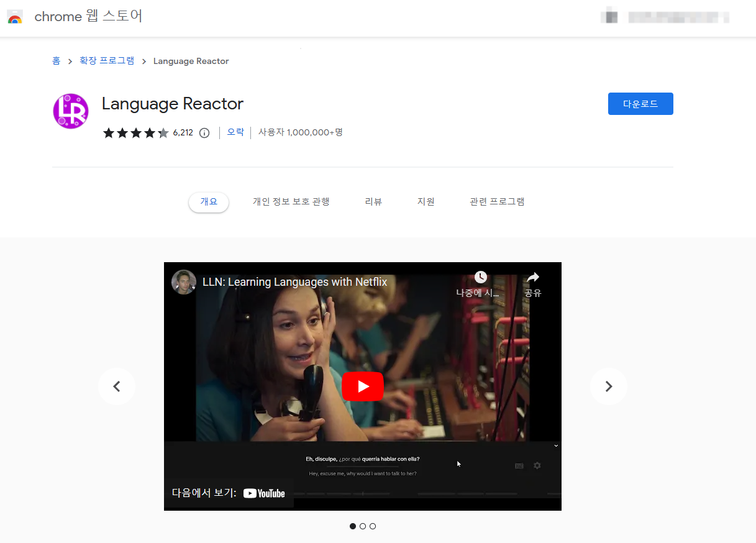
Task: Select the third carousel dot
Action: click(373, 526)
